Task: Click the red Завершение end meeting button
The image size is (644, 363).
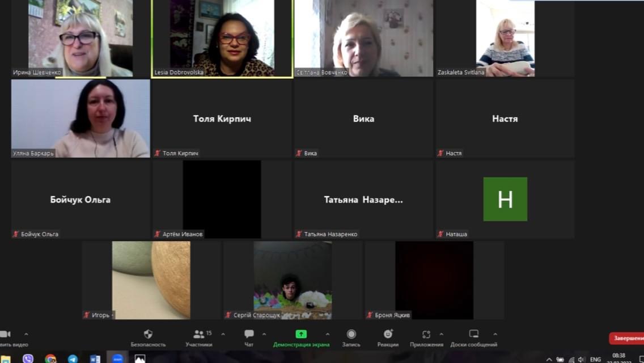Action: 626,339
